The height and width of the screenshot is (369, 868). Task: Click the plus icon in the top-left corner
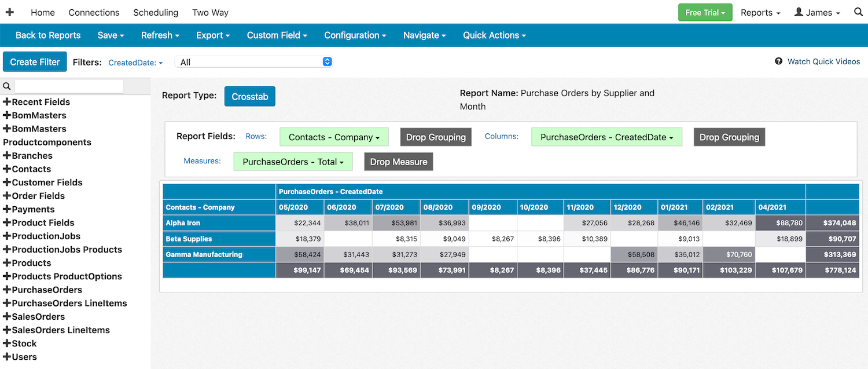click(x=10, y=12)
